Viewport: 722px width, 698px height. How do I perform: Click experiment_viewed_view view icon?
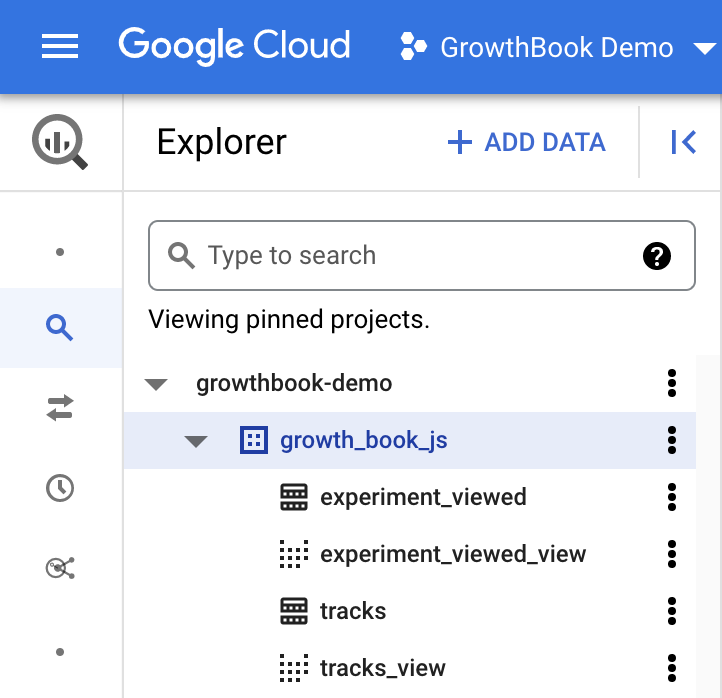pyautogui.click(x=294, y=554)
